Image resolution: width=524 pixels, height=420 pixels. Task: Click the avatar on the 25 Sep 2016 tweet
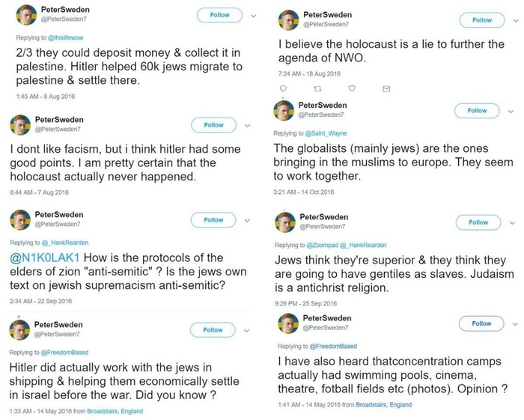point(284,222)
